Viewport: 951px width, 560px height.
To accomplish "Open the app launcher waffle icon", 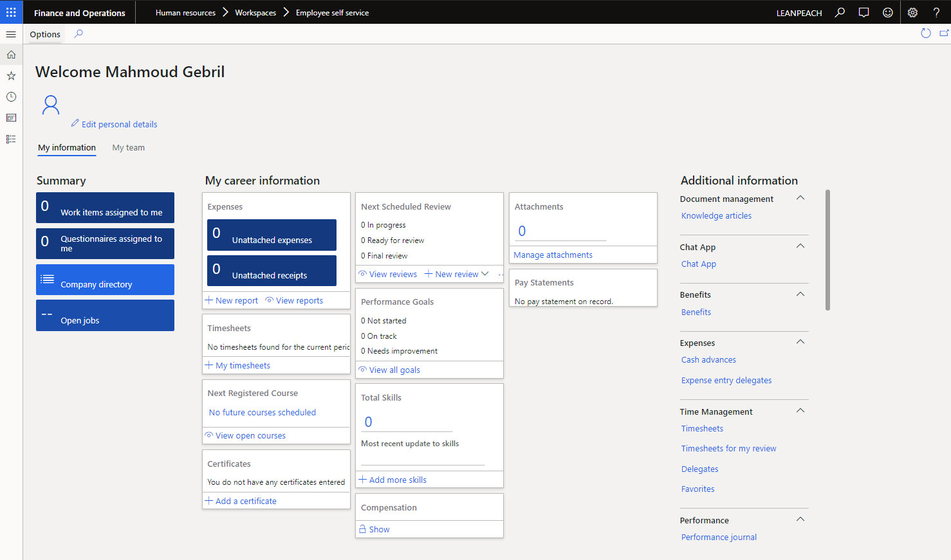I will point(11,12).
